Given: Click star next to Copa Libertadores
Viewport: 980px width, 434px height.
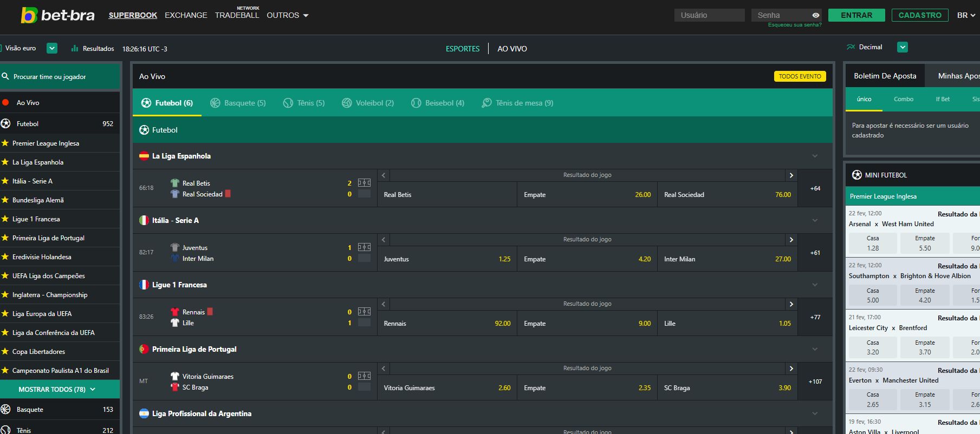Looking at the screenshot, I should tap(5, 351).
